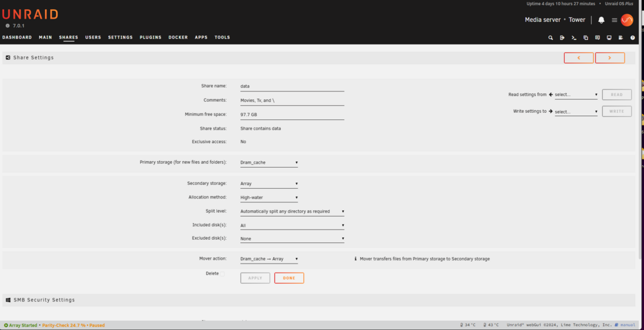The height and width of the screenshot is (330, 644).
Task: Click the Comments input field
Action: point(292,101)
